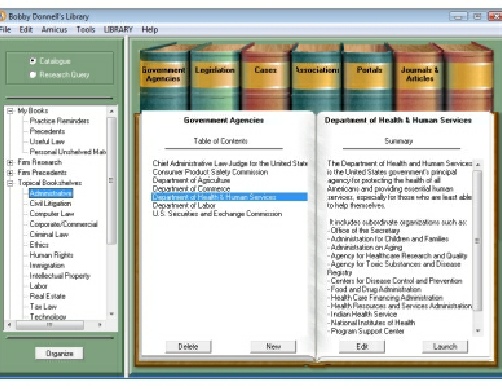Image resolution: width=502 pixels, height=389 pixels.
Task: Select the Catalogue radio button
Action: coord(33,61)
